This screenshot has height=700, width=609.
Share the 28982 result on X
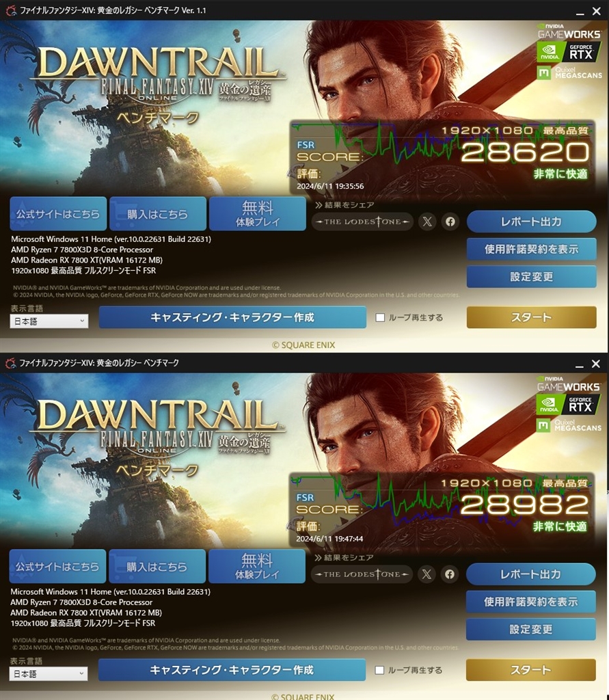[x=427, y=574]
